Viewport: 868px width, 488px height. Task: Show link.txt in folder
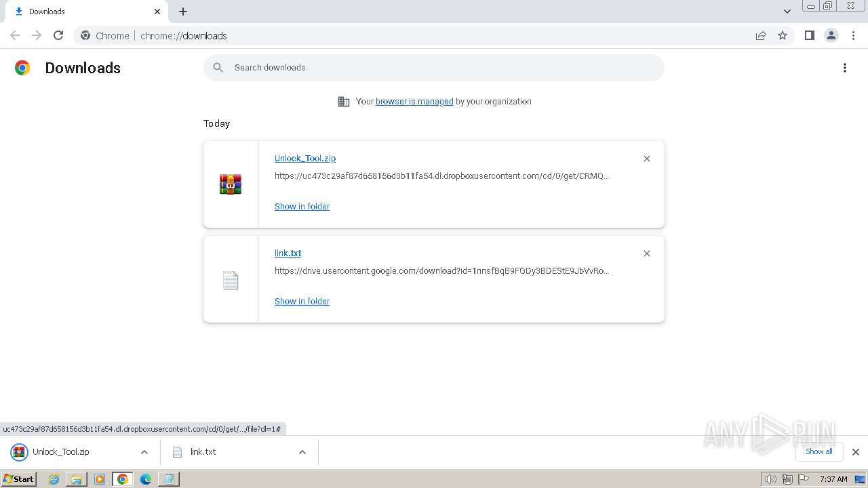(302, 301)
